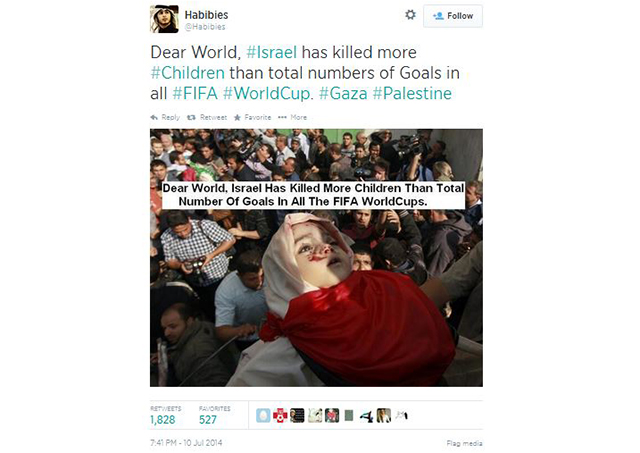The image size is (640, 453).
Task: Click the Retweet icon
Action: click(x=191, y=118)
